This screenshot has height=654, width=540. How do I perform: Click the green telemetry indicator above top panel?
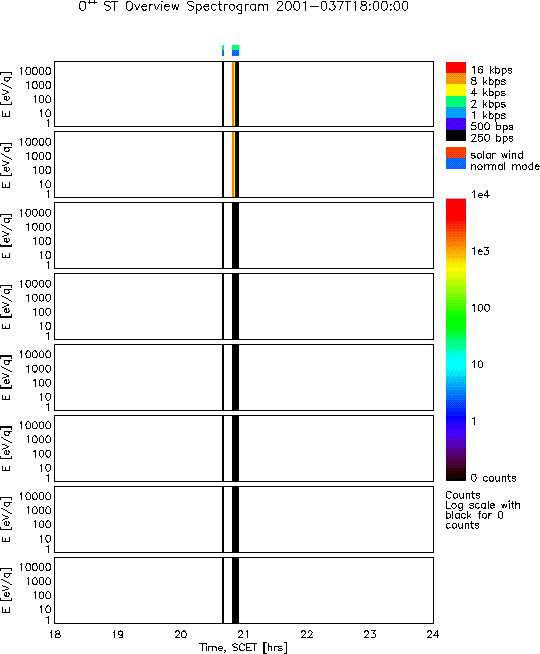click(235, 48)
